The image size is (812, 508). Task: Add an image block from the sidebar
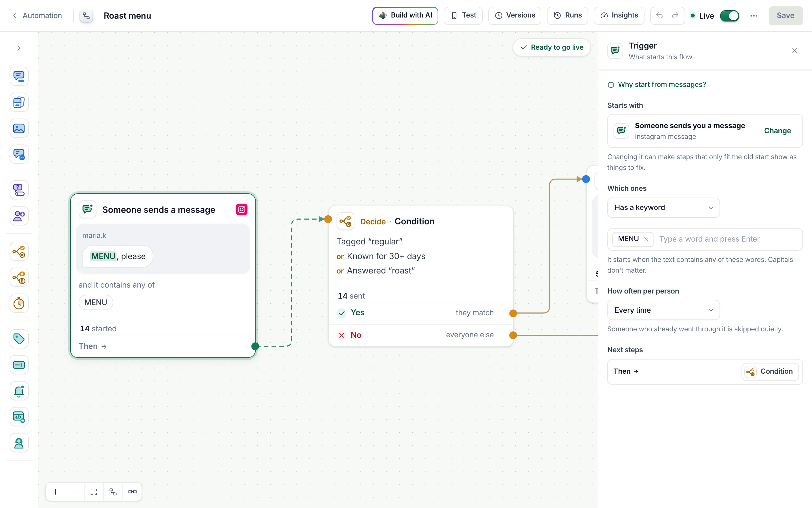19,128
